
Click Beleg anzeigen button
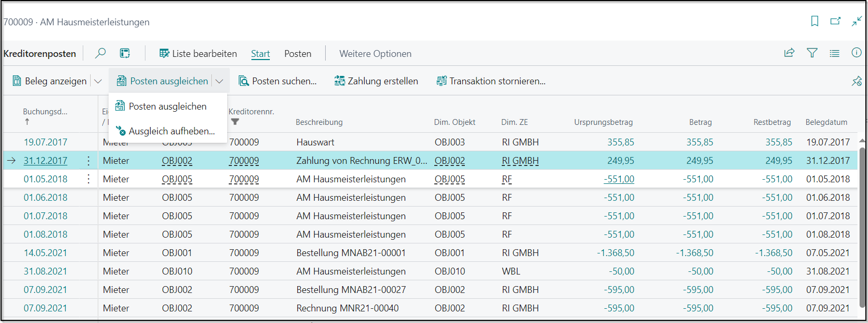[x=50, y=81]
